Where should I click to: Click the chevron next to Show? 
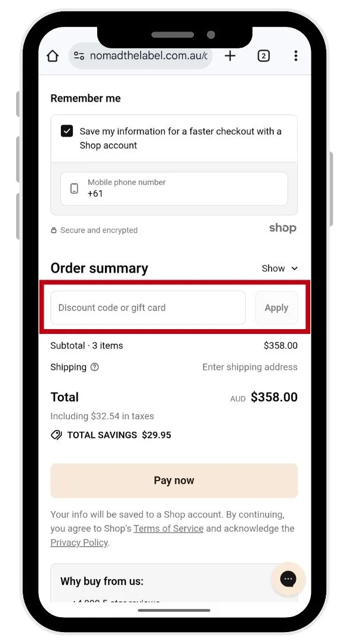pyautogui.click(x=294, y=268)
